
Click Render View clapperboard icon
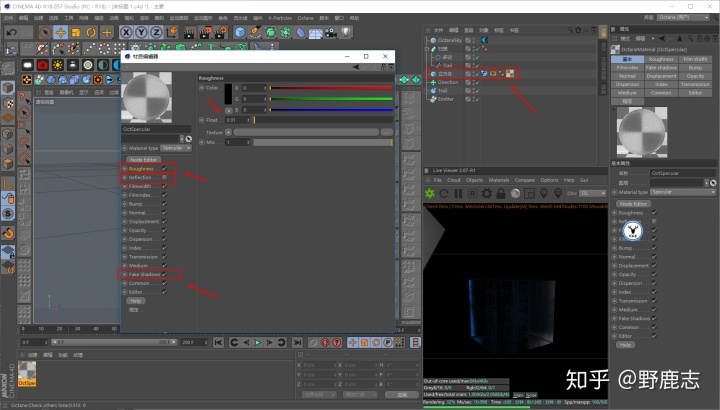point(189,32)
